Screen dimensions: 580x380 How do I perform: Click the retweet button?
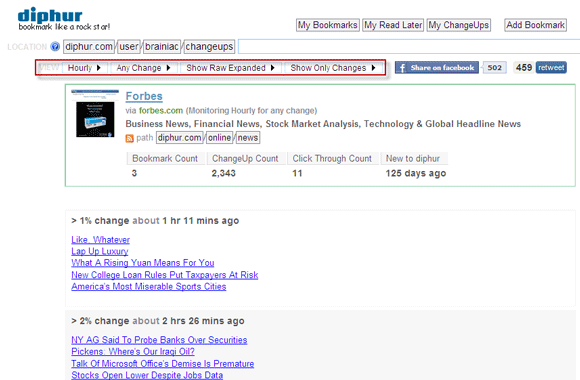pos(551,68)
